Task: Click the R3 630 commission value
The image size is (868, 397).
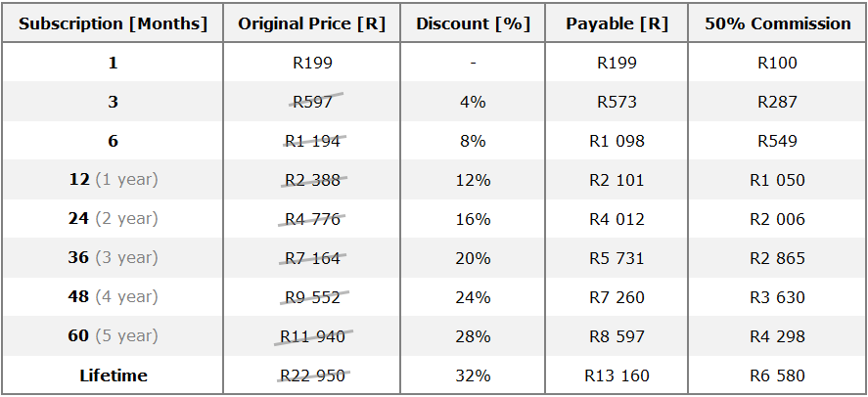Action: tap(778, 297)
